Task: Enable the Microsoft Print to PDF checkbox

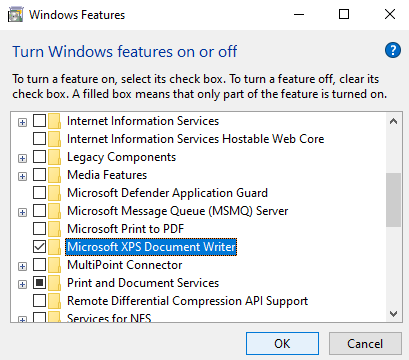Action: click(x=39, y=229)
